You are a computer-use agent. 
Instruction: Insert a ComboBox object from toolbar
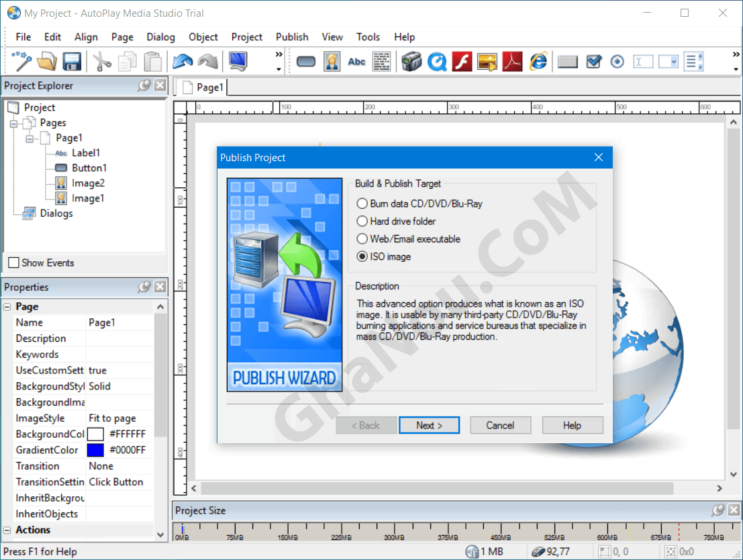(x=668, y=62)
